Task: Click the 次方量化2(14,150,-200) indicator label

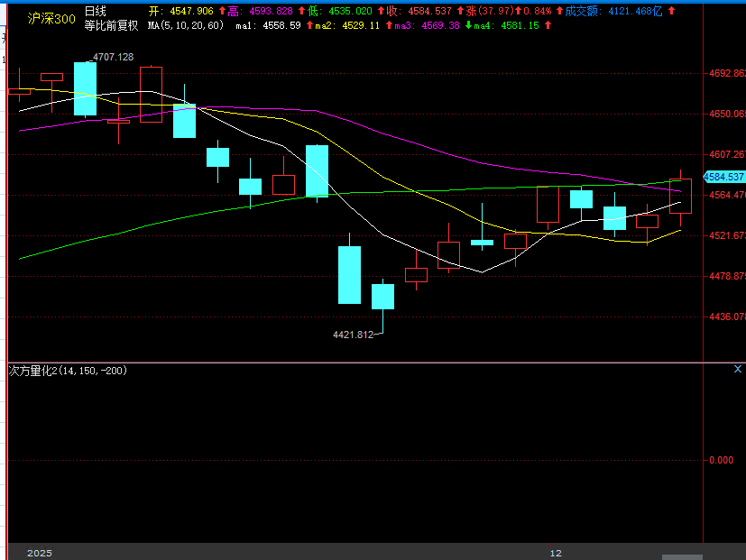Action: [x=69, y=370]
